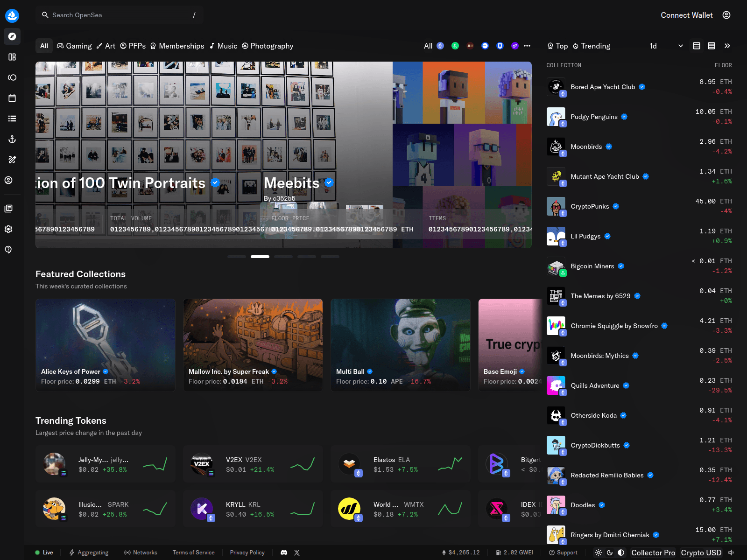Image resolution: width=747 pixels, height=560 pixels.
Task: Open the resources news icon in sidebar
Action: [8, 209]
